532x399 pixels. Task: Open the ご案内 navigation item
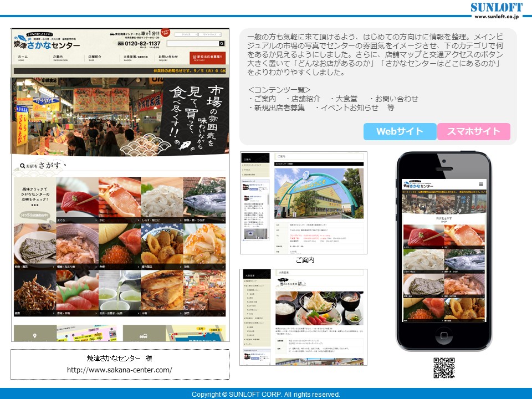coord(60,58)
